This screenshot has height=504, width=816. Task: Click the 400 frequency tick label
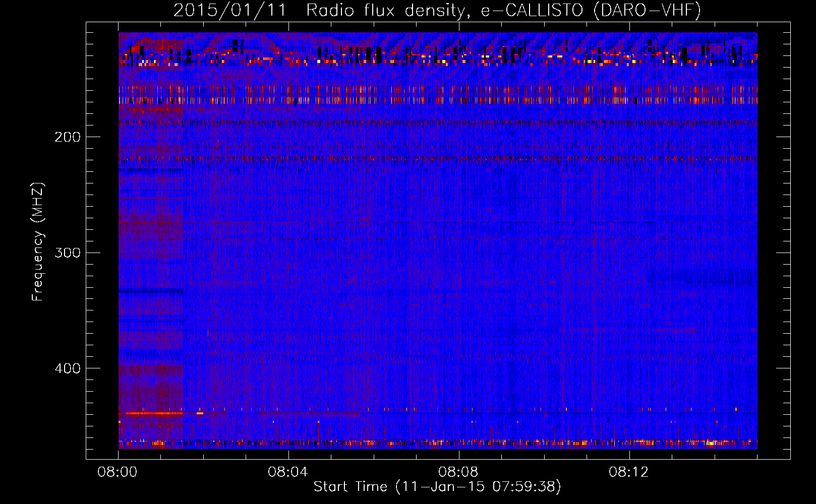pyautogui.click(x=68, y=368)
